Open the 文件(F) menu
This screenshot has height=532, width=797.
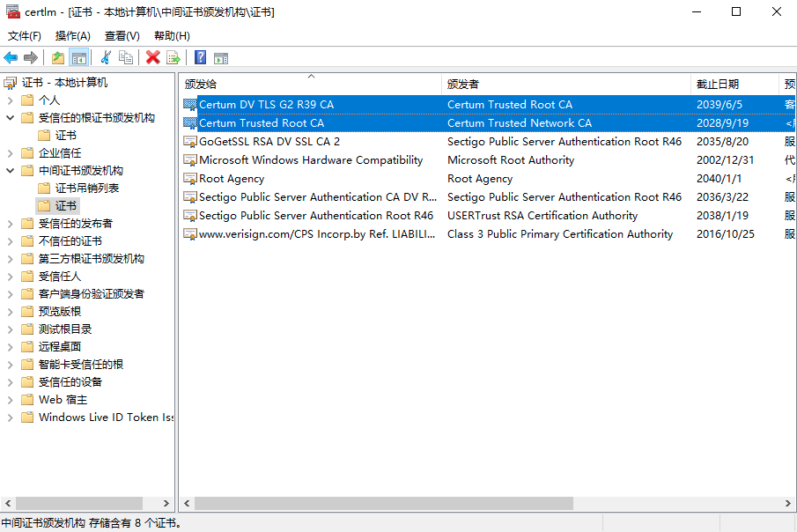(x=25, y=36)
